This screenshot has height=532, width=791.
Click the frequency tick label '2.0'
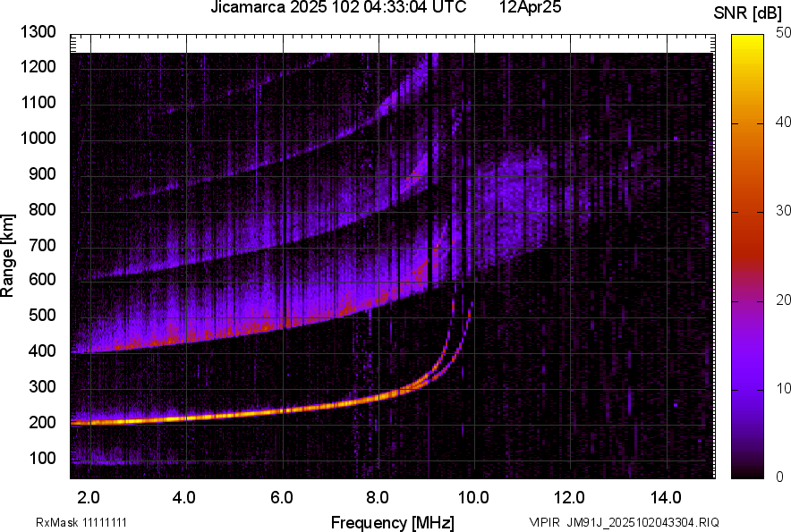[89, 498]
